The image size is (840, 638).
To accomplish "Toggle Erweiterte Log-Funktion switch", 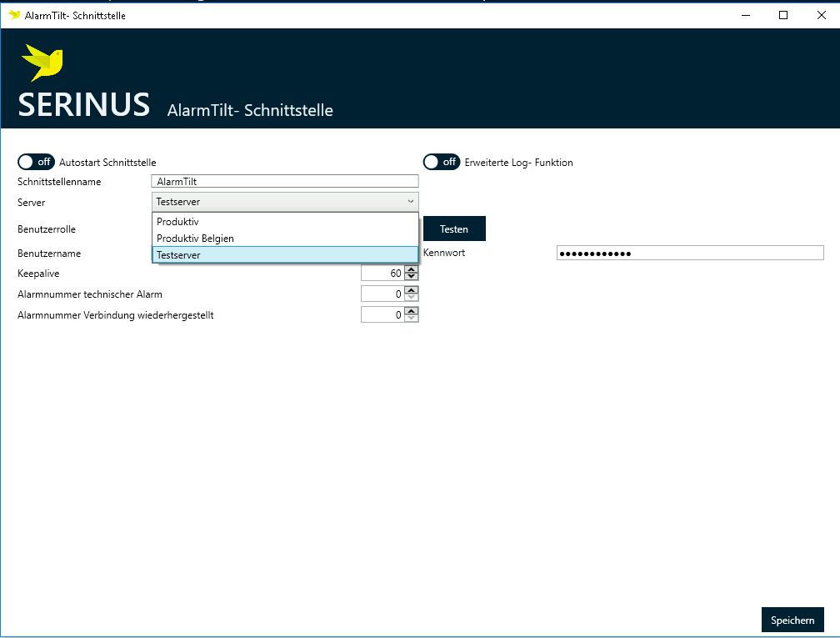I will [442, 162].
